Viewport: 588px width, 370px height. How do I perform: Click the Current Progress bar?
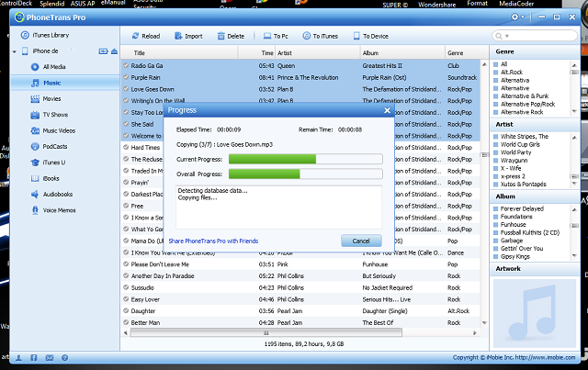point(306,159)
